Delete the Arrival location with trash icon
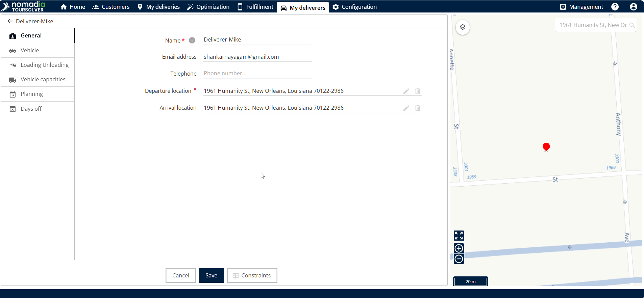644x298 pixels. 418,108
